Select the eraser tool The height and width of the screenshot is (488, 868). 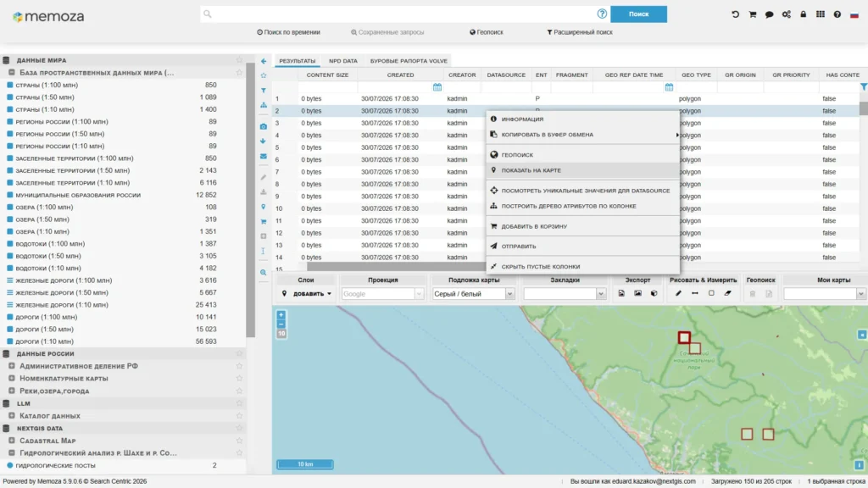[728, 293]
